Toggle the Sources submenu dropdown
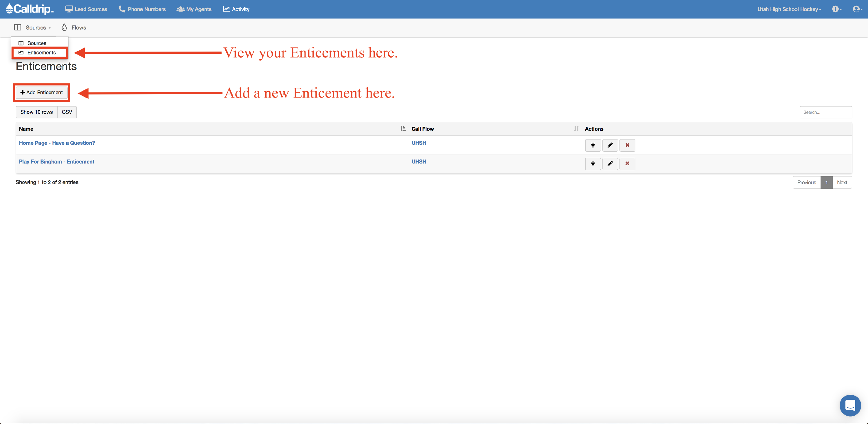Viewport: 868px width, 424px height. [x=32, y=27]
